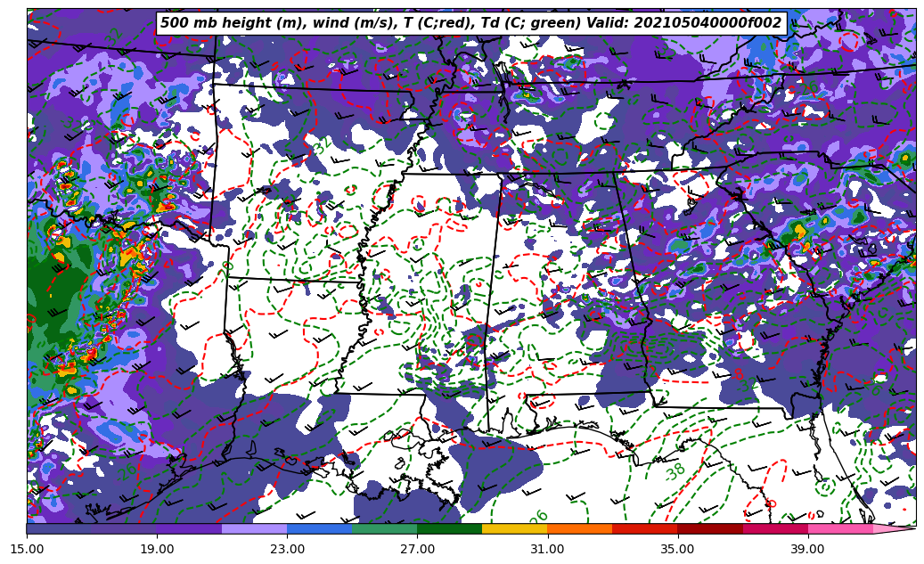Click the plot title text at top

tap(470, 23)
